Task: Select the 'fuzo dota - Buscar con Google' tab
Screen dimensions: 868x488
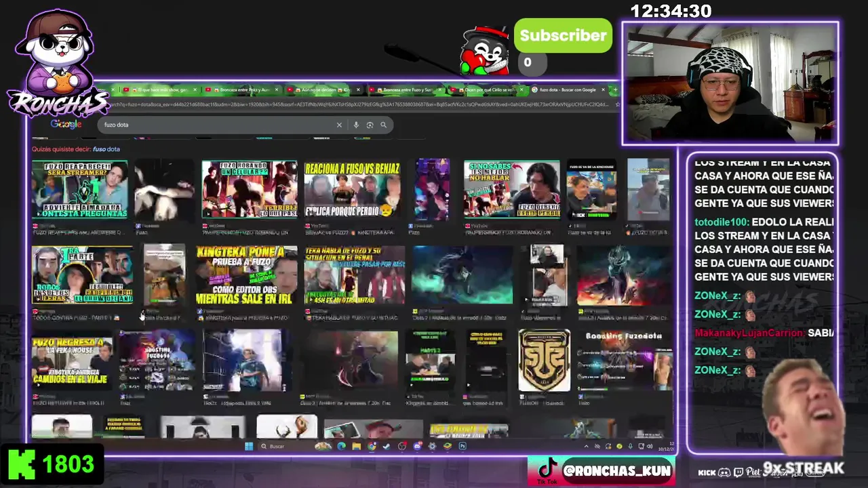Action: pyautogui.click(x=568, y=89)
